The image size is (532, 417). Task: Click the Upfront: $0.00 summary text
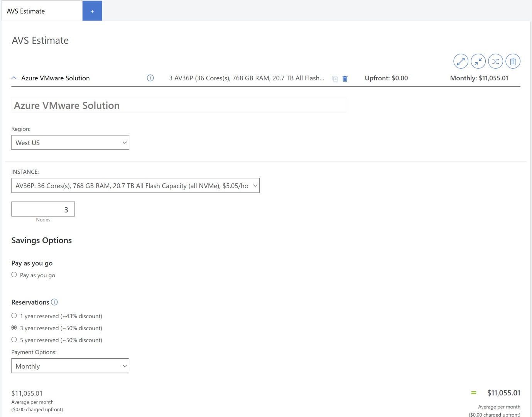click(386, 78)
